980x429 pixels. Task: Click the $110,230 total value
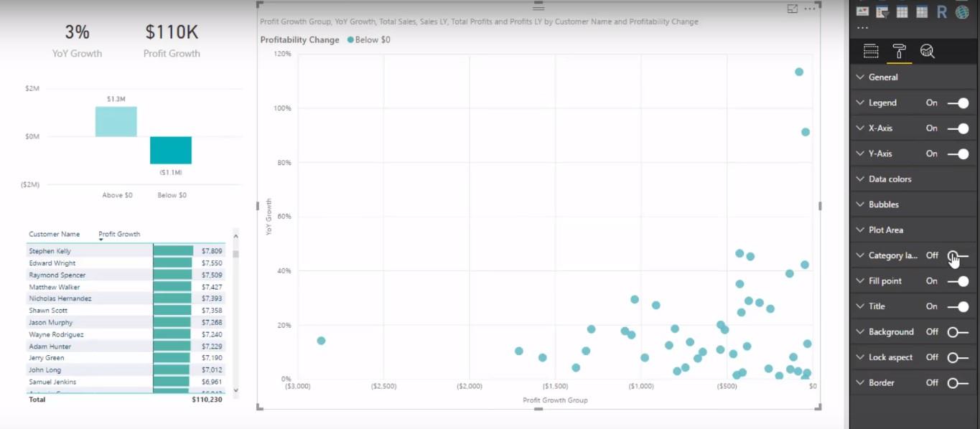(207, 400)
